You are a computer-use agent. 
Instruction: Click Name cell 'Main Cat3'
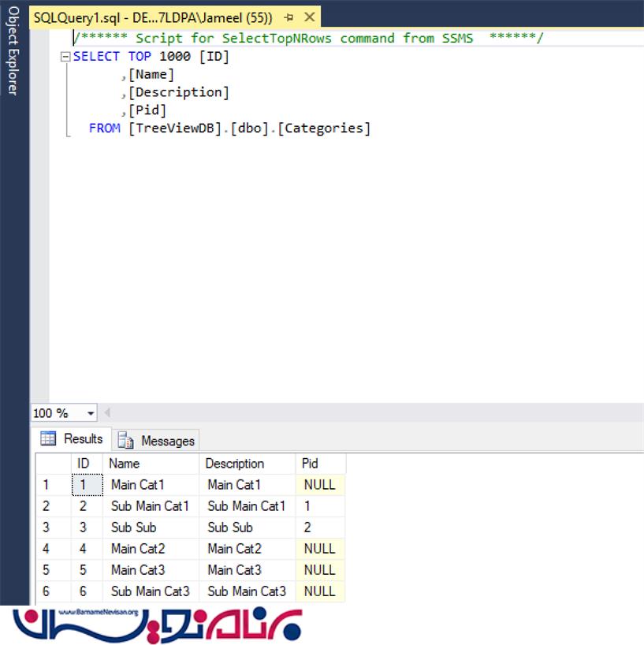pyautogui.click(x=151, y=571)
